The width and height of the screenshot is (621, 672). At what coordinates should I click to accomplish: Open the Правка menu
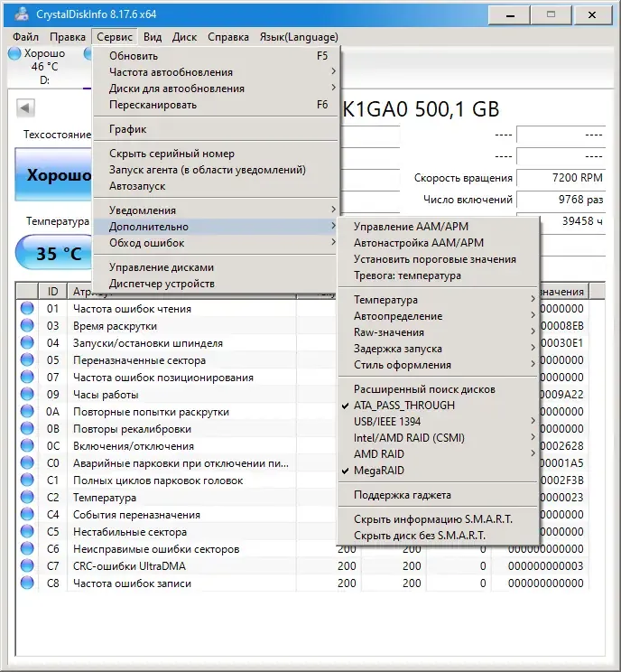point(68,37)
